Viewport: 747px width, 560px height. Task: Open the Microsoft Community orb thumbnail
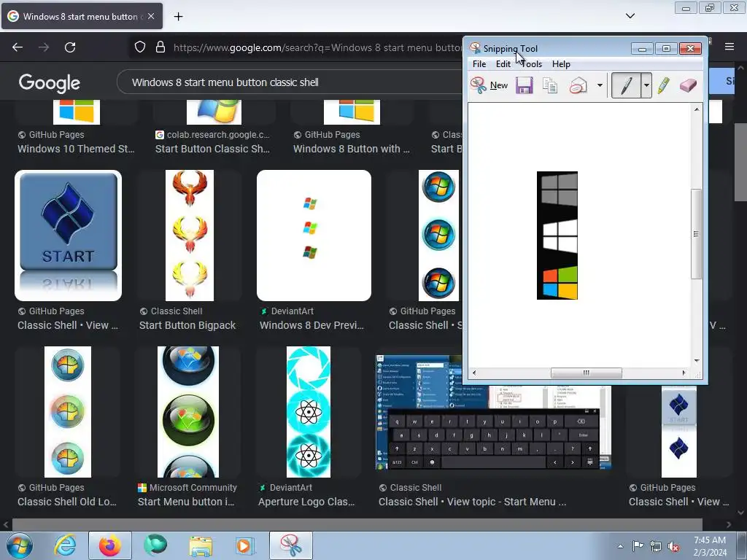pyautogui.click(x=188, y=412)
